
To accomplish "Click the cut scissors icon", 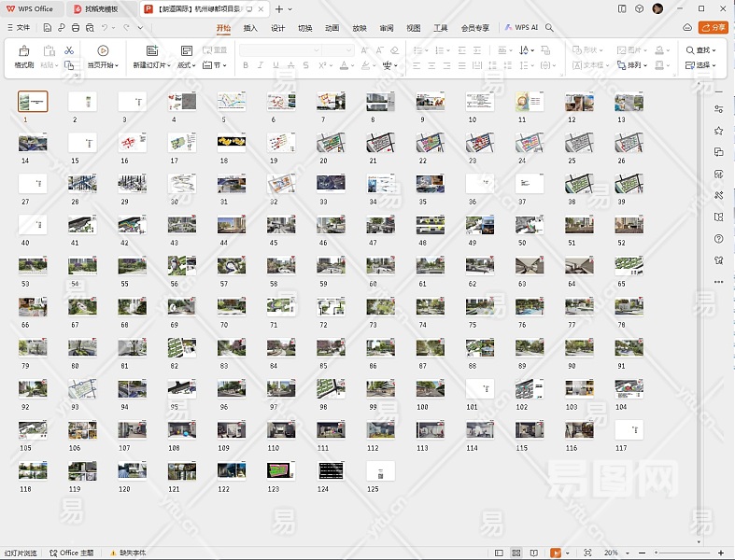I will [69, 50].
